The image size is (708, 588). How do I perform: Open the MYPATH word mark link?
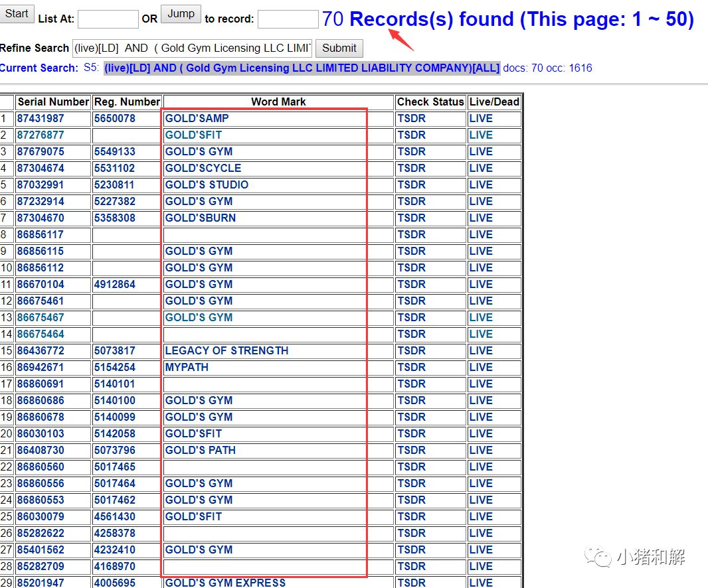(x=187, y=368)
